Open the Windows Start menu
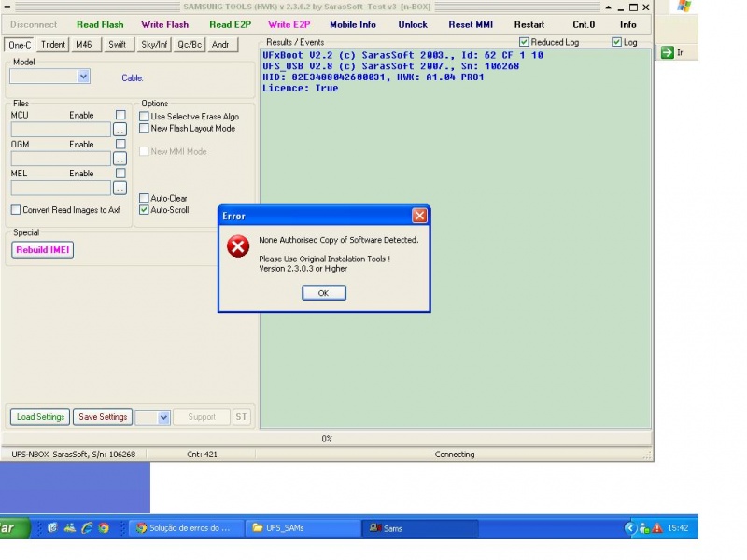747x560 pixels. coord(14,528)
